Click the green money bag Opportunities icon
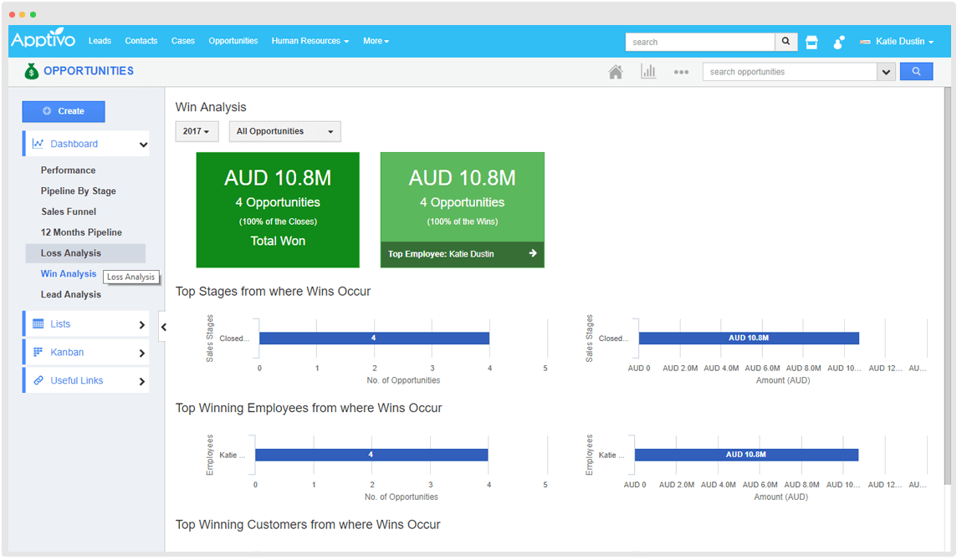Image resolution: width=962 pixels, height=560 pixels. coord(31,70)
